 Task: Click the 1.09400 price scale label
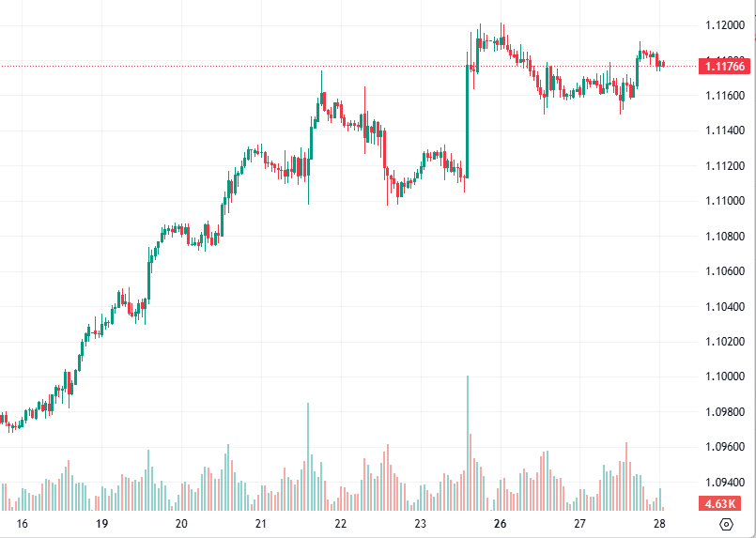(x=724, y=482)
